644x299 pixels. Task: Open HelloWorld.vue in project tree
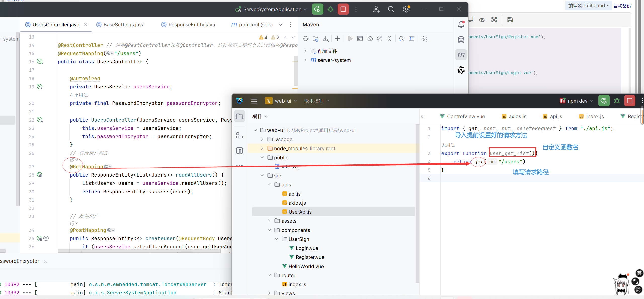coord(303,266)
